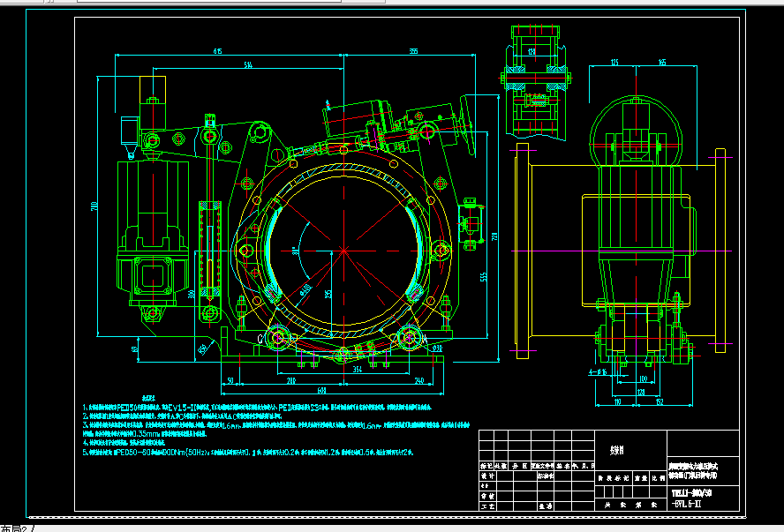
Task: Select the 165 dimension in side view
Action: tap(662, 63)
